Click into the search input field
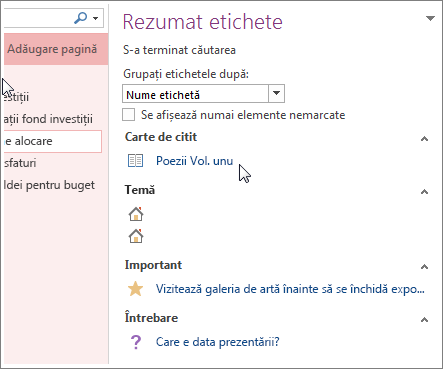 click(x=37, y=18)
